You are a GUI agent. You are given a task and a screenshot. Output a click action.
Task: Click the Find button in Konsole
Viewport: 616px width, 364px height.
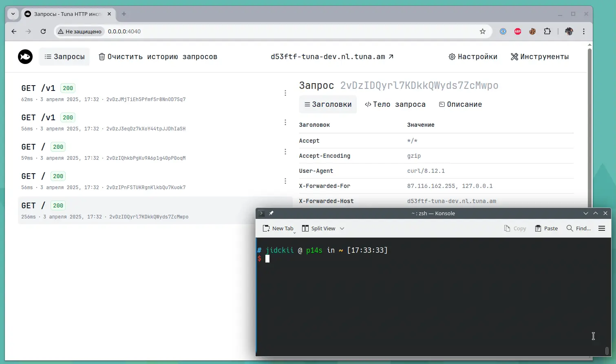click(x=578, y=228)
